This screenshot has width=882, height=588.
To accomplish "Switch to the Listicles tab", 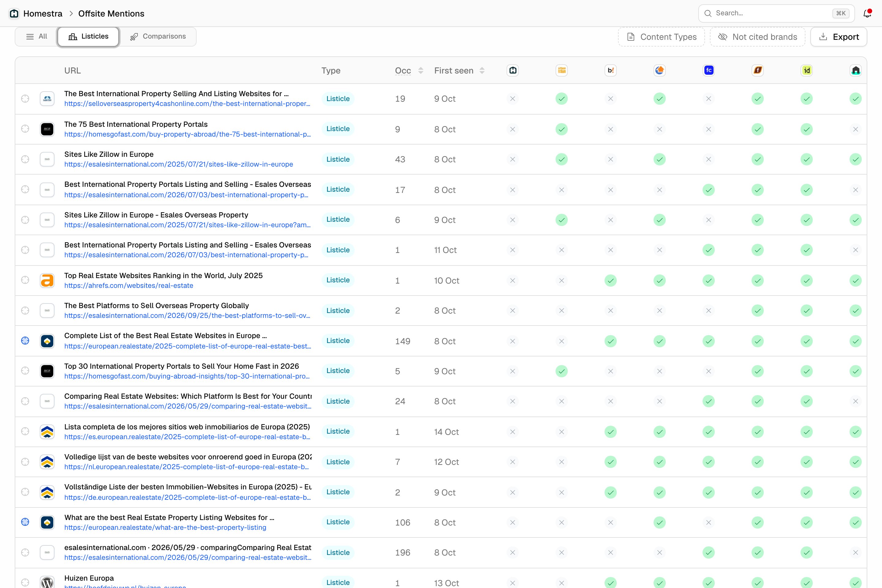I will (89, 36).
